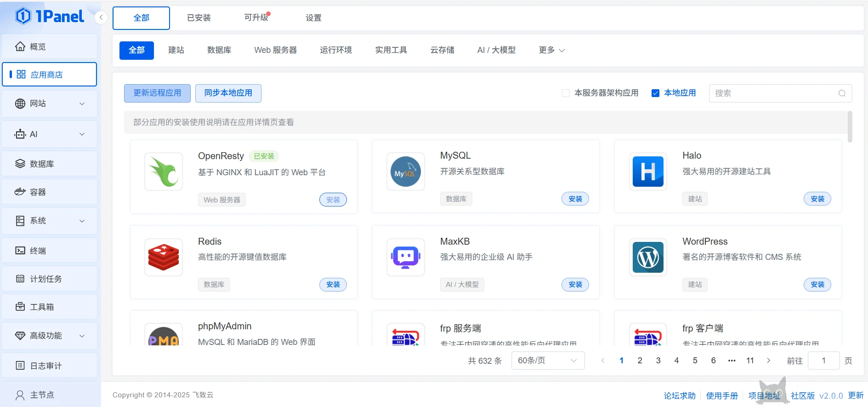The height and width of the screenshot is (407, 868).
Task: Filter by 运行环境 category
Action: 336,50
